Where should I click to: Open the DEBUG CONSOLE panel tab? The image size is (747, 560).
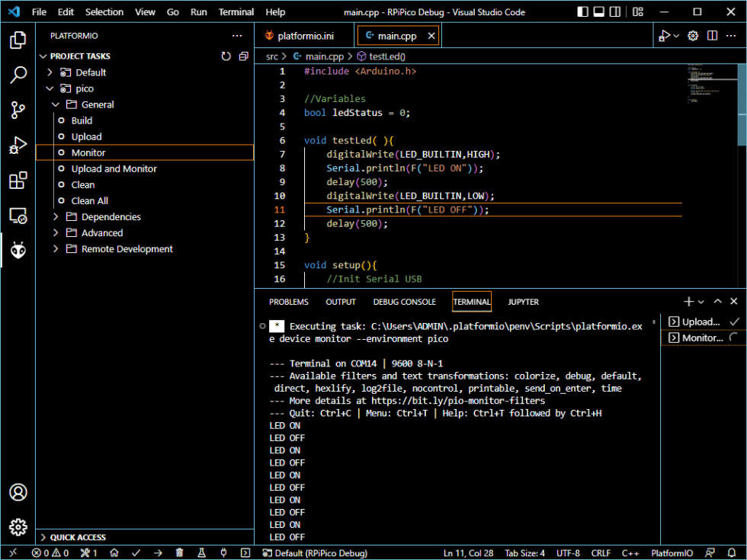tap(404, 302)
